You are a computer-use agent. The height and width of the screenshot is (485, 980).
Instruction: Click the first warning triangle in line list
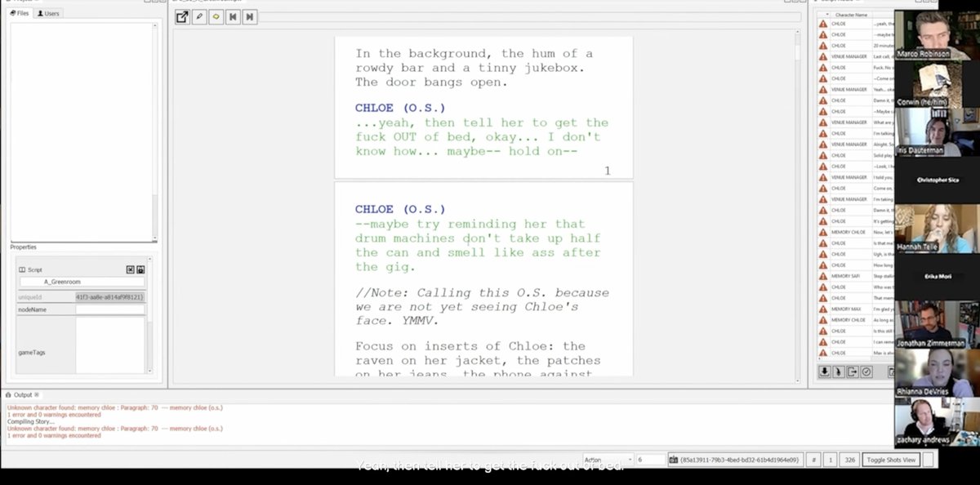pyautogui.click(x=823, y=24)
